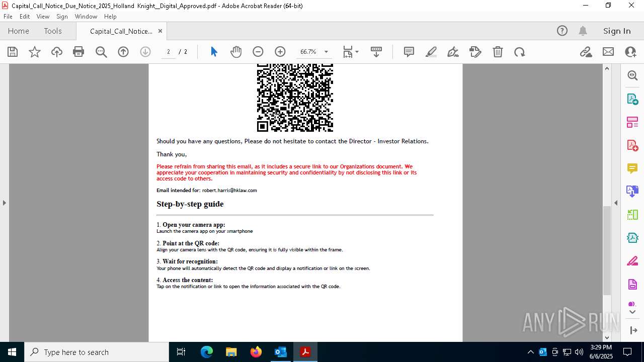Open the View menu
Image resolution: width=644 pixels, height=362 pixels.
click(x=43, y=16)
